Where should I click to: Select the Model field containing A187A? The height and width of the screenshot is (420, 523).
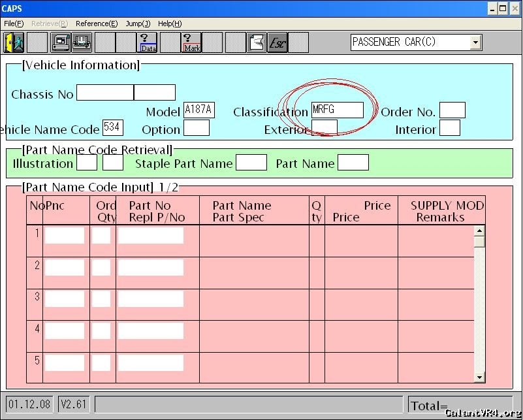click(198, 110)
